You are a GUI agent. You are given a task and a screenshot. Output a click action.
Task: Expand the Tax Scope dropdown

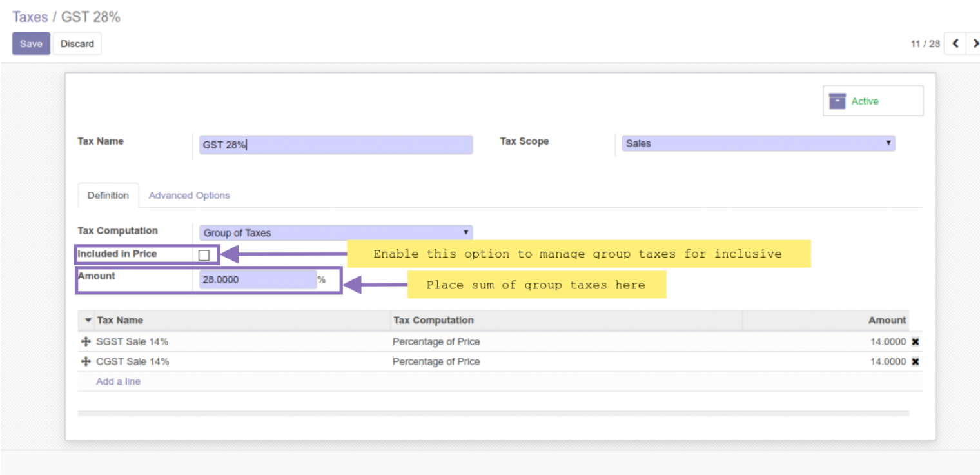[758, 143]
